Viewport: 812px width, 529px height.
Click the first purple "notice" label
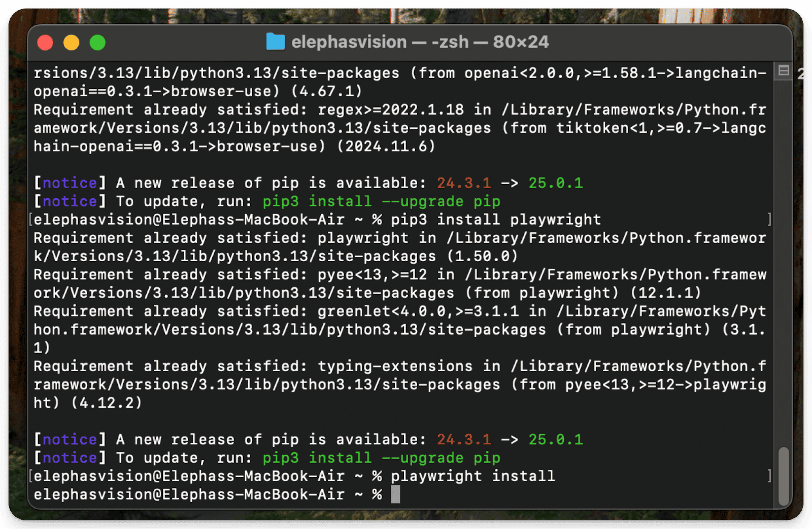click(70, 183)
